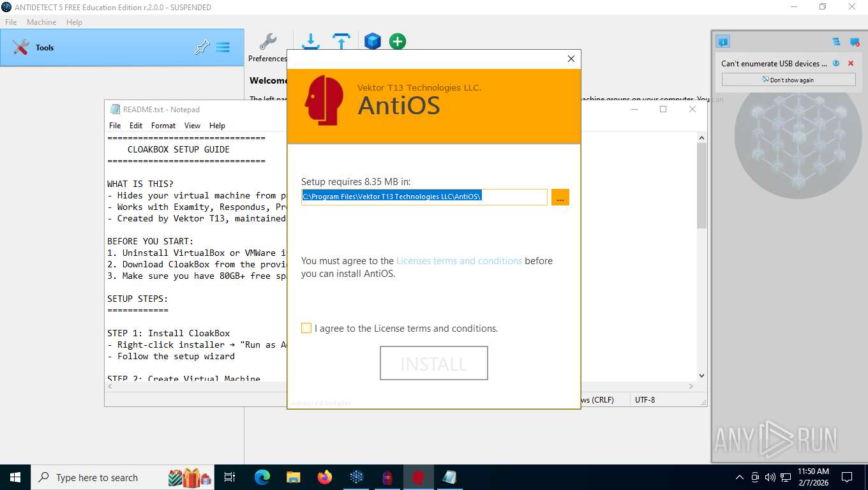Click 'WHAT IS THIS?' line in Notepad
This screenshot has width=868, height=490.
pyautogui.click(x=140, y=184)
